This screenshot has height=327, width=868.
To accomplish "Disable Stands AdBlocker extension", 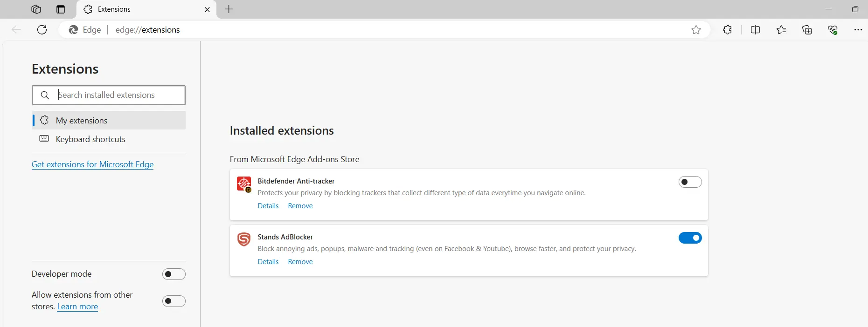I will (690, 238).
